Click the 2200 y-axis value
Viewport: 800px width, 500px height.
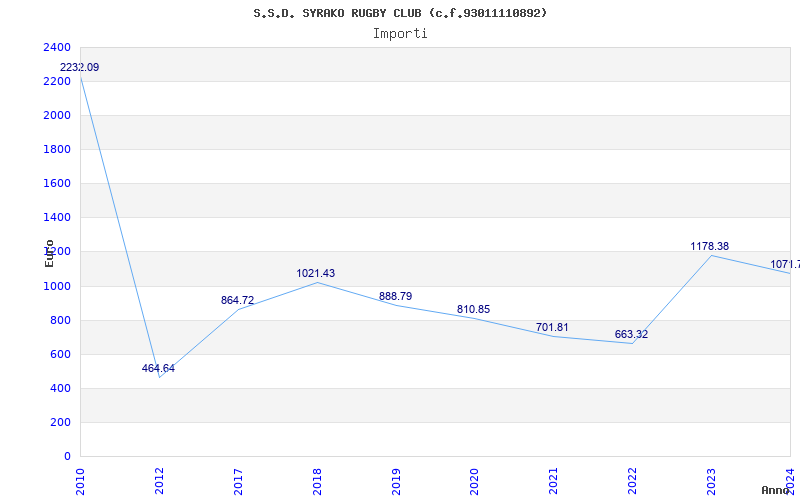(x=57, y=82)
